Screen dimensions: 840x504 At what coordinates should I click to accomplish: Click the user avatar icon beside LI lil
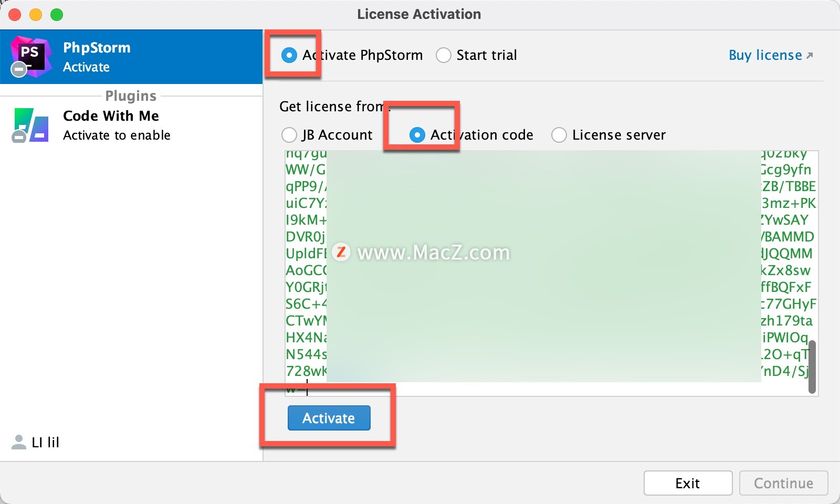(x=19, y=442)
